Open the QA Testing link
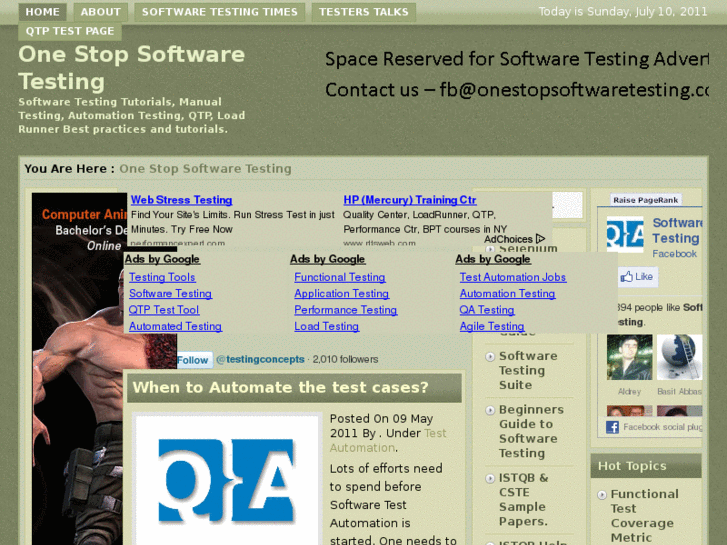The width and height of the screenshot is (727, 545). pos(487,309)
